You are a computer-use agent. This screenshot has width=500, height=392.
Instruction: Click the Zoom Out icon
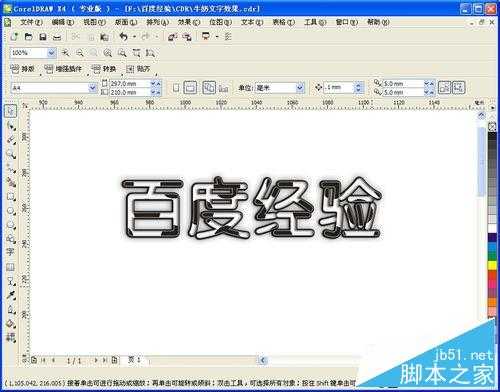pos(80,53)
